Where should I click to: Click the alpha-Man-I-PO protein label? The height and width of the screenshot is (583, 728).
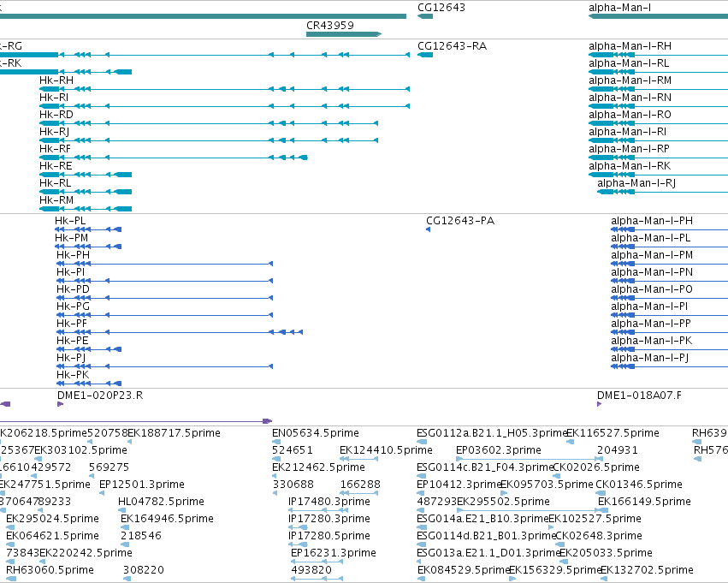652,289
